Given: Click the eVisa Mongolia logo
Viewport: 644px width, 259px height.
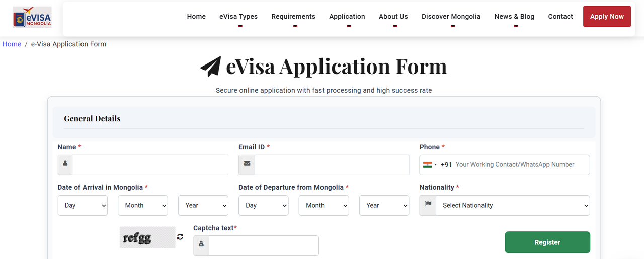Looking at the screenshot, I should tap(32, 17).
